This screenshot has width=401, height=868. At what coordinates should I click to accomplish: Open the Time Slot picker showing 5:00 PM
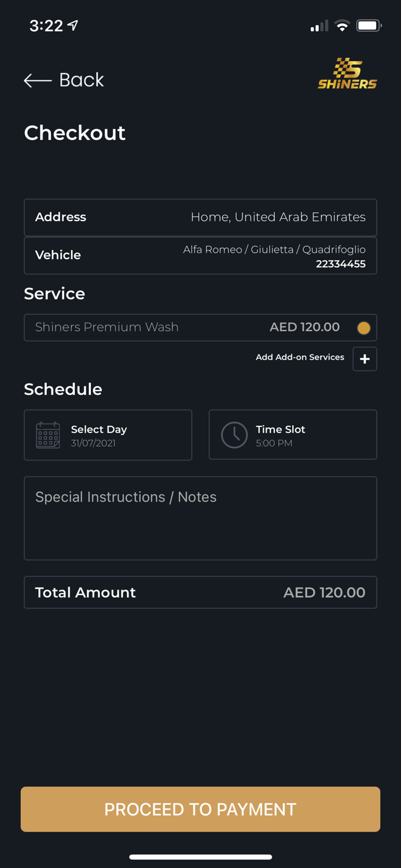292,435
